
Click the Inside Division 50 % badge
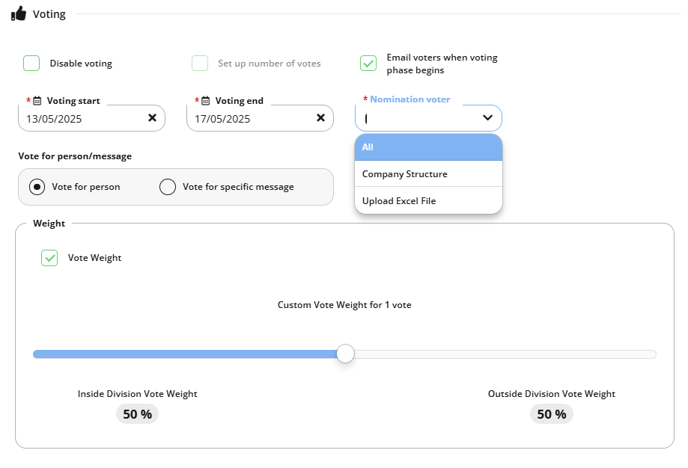(137, 414)
